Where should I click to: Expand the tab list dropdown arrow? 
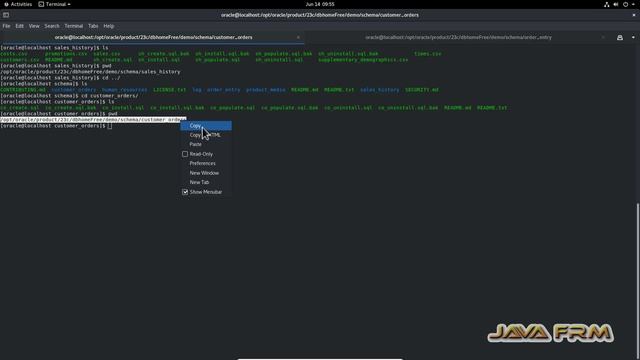click(x=633, y=38)
